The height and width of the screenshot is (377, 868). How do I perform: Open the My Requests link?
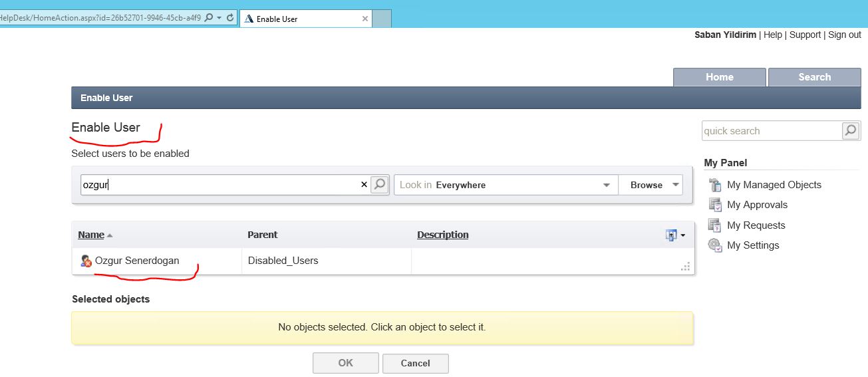pos(756,225)
